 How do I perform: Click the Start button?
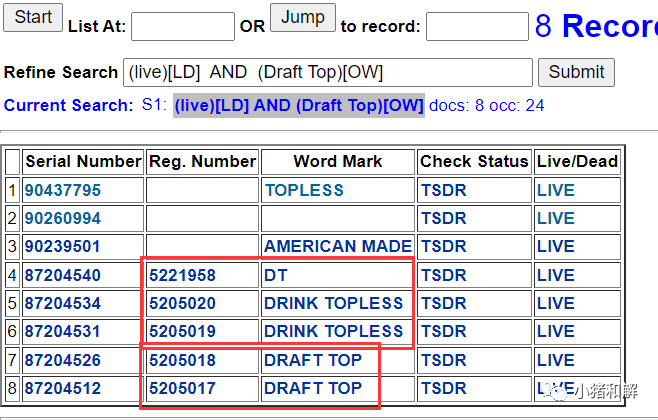tap(33, 18)
